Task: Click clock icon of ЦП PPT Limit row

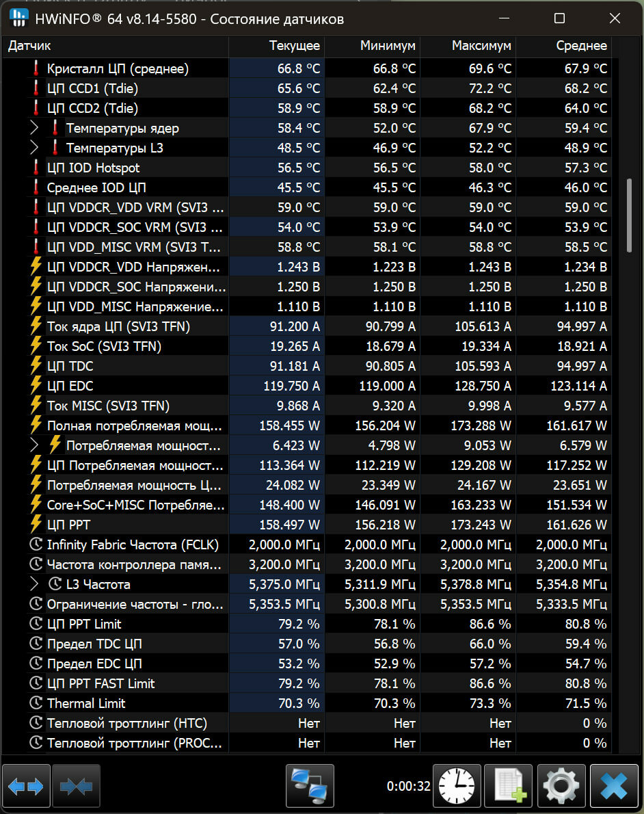Action: coord(36,623)
